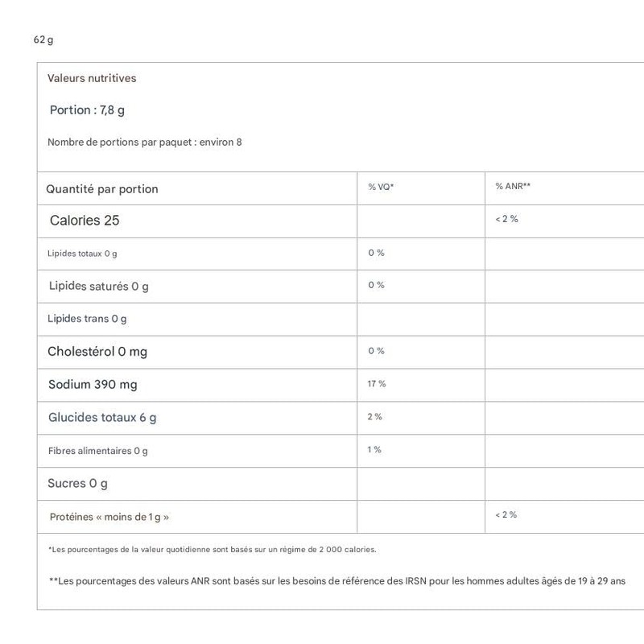This screenshot has width=644, height=644.
Task: Click the "Sucres 0 g" cell
Action: (77, 484)
